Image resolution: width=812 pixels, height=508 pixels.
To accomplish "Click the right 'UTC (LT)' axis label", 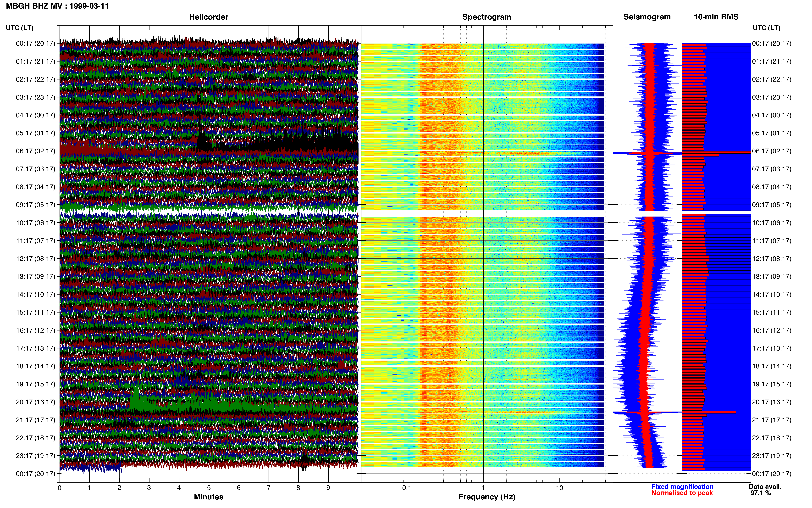I will click(766, 28).
